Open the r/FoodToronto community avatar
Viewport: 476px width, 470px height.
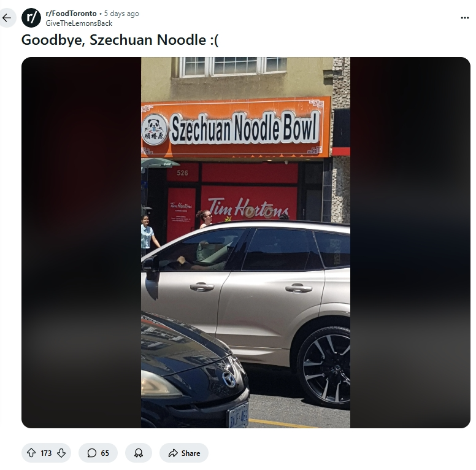tap(31, 18)
